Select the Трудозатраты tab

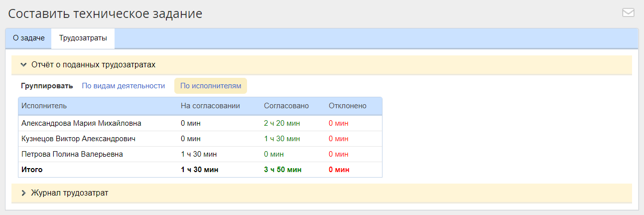coord(83,38)
